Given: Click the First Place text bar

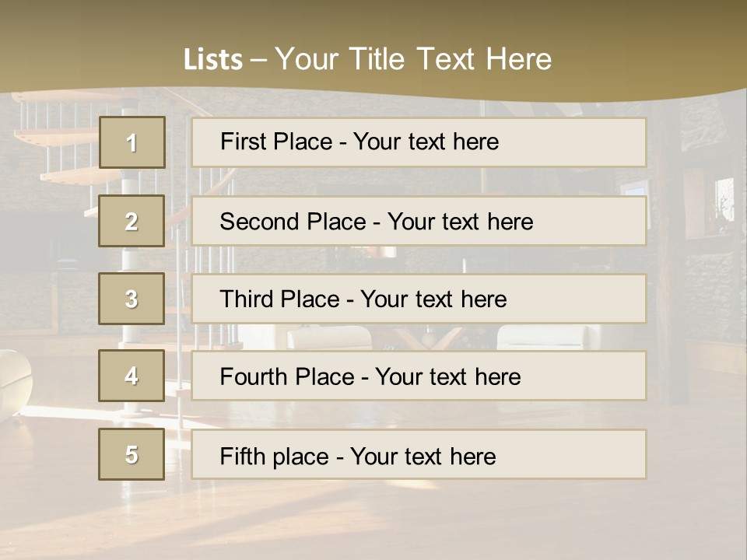Looking at the screenshot, I should (x=419, y=142).
